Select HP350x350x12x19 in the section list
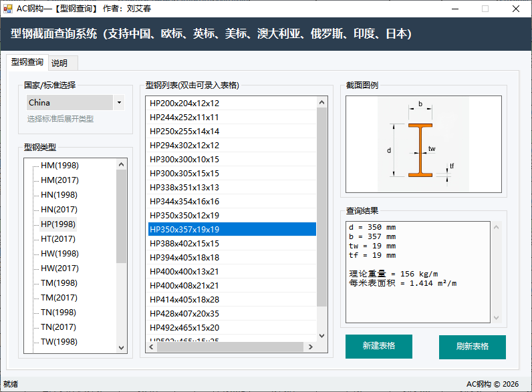Screen dimensions: 532x392 [232, 215]
